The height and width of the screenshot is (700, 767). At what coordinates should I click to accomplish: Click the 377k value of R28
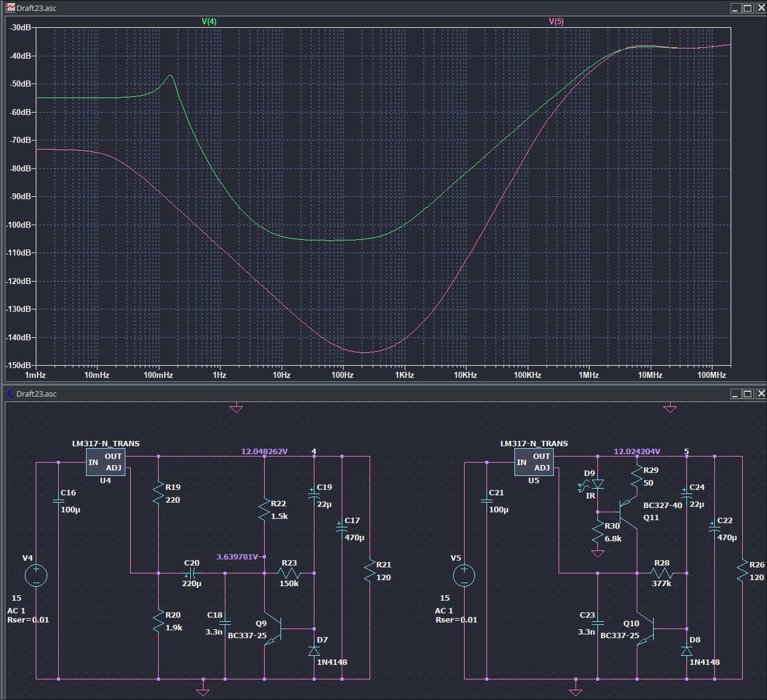pyautogui.click(x=662, y=584)
